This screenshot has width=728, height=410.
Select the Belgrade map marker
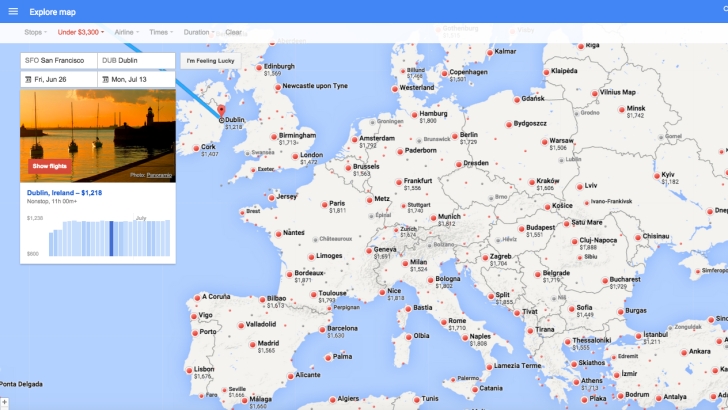coord(538,274)
